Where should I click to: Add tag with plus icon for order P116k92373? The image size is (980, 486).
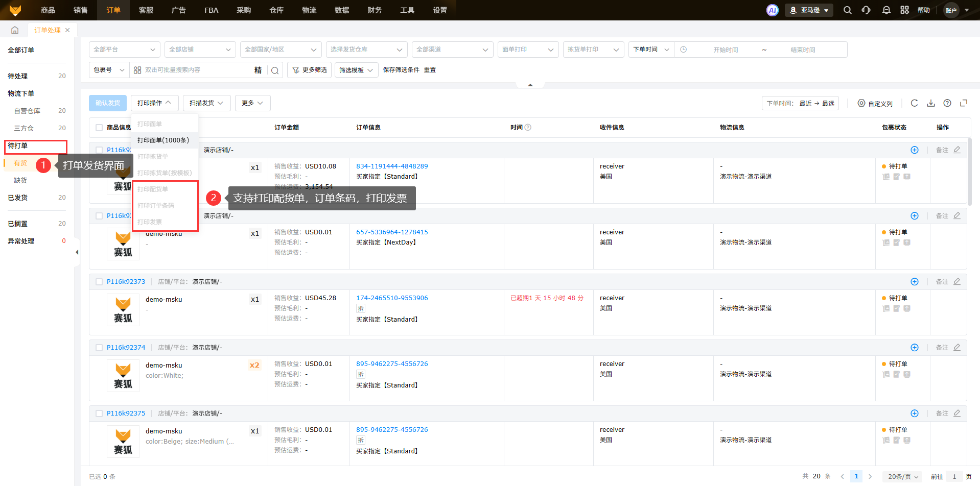(914, 282)
